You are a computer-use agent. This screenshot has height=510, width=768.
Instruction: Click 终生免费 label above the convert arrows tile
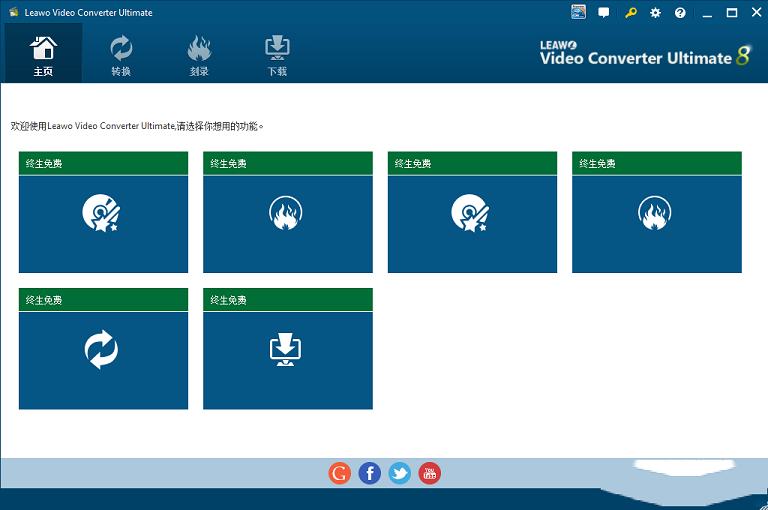pos(44,300)
